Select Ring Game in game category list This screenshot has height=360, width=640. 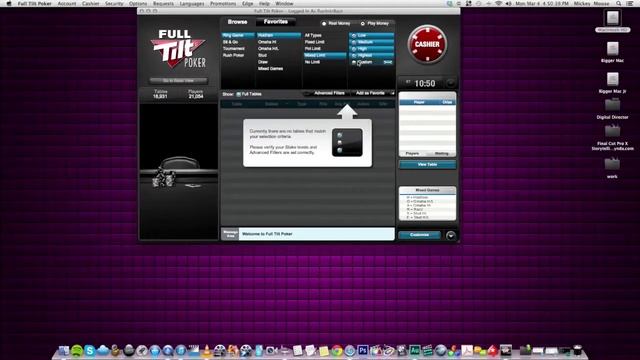click(x=238, y=36)
